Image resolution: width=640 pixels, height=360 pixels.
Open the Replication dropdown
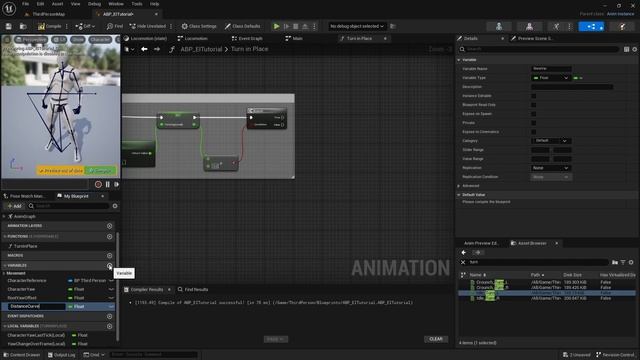tap(551, 168)
